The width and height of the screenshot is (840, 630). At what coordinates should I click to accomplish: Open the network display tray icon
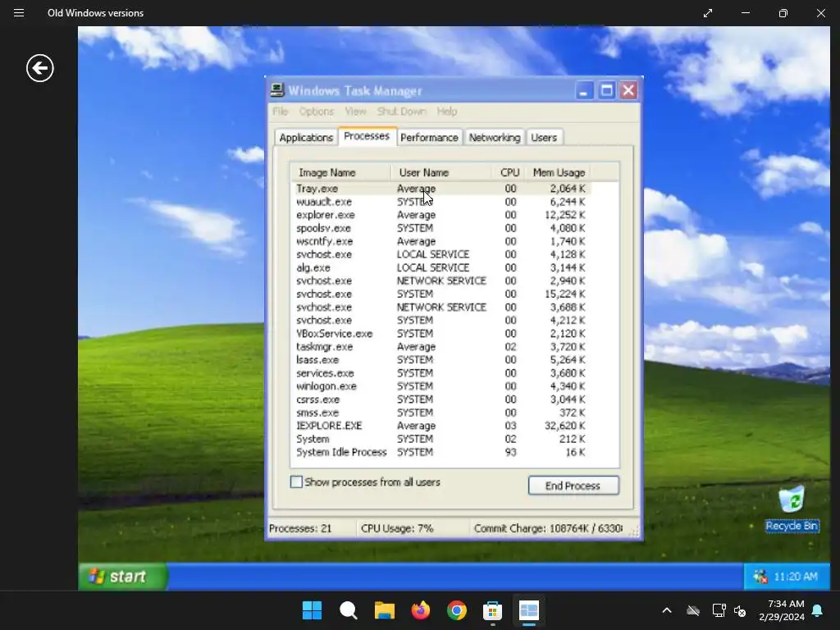(719, 610)
